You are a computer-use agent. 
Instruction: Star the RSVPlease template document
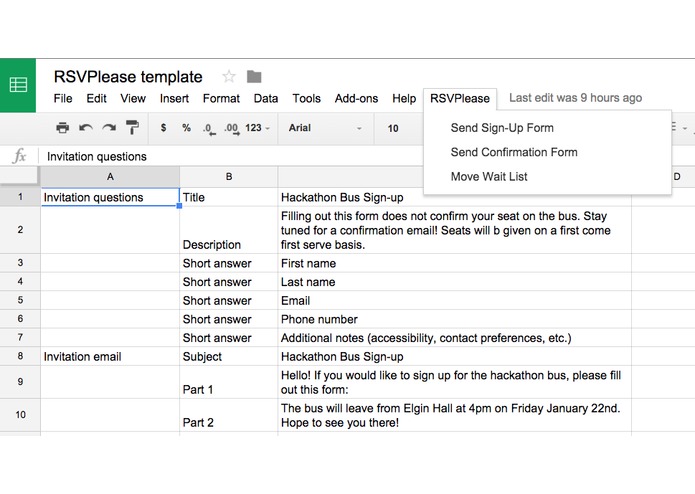click(229, 77)
